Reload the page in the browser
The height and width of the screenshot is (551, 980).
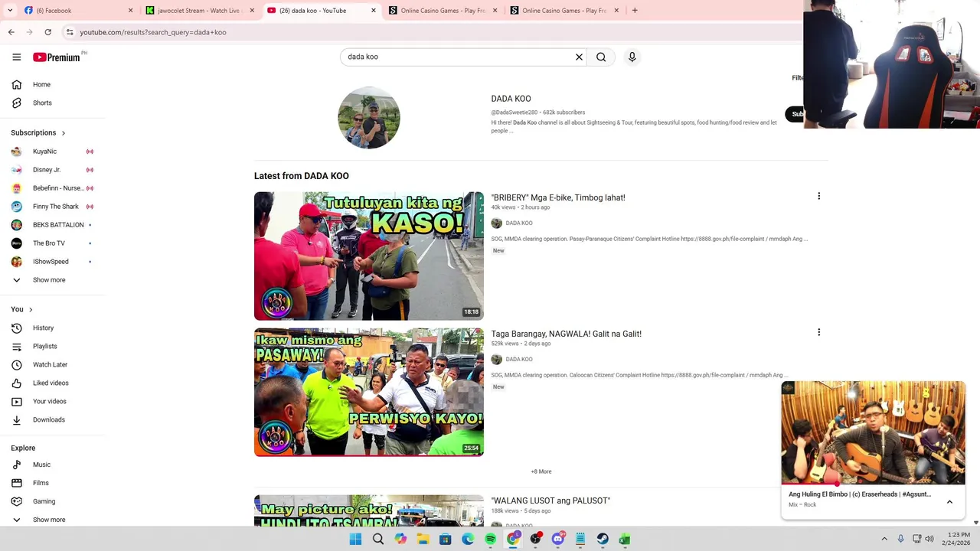(47, 32)
